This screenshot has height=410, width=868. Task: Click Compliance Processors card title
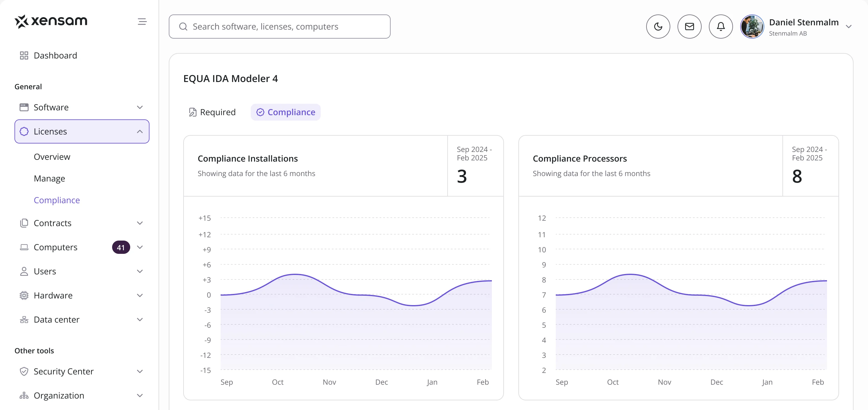pyautogui.click(x=580, y=159)
